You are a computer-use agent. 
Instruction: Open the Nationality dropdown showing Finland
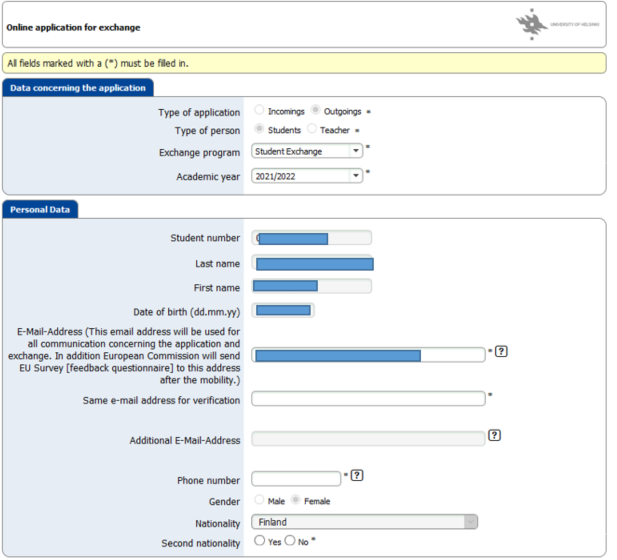[470, 522]
